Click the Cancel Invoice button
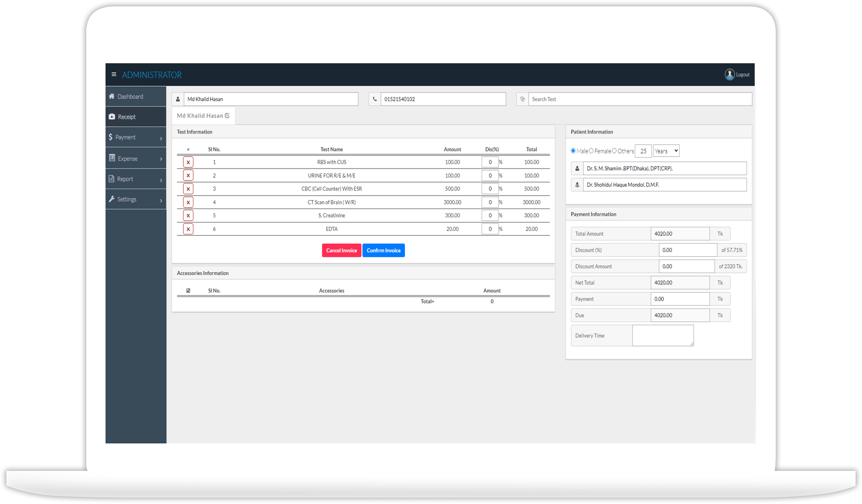The width and height of the screenshot is (862, 504). [341, 250]
